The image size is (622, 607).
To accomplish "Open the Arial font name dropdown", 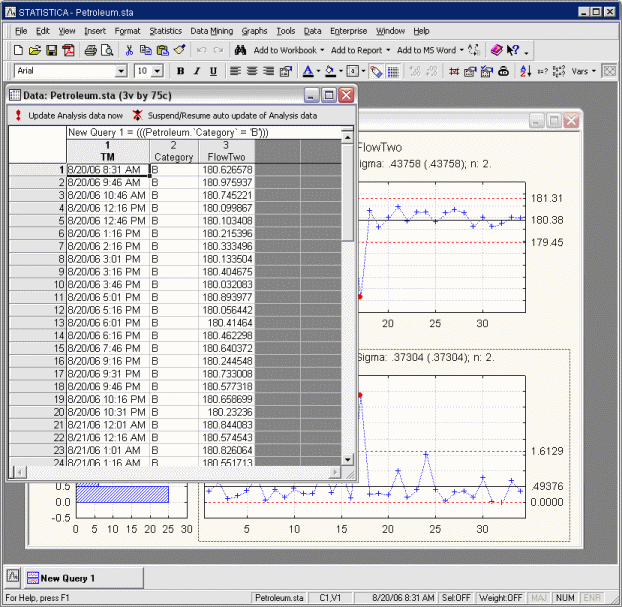I will tap(121, 71).
